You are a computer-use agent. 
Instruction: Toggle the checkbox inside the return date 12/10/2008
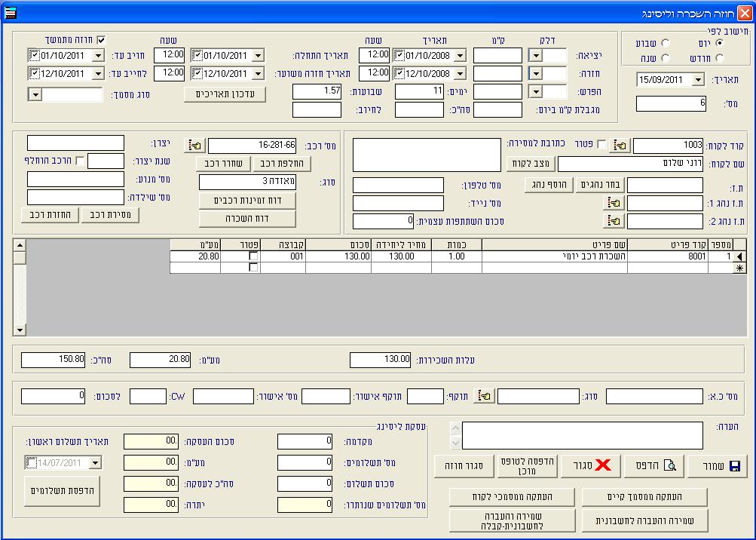(x=399, y=73)
